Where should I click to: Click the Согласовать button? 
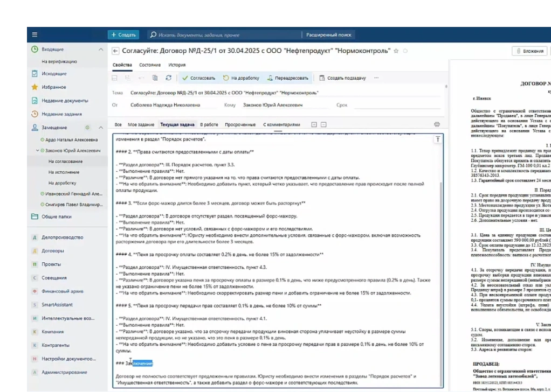point(198,78)
